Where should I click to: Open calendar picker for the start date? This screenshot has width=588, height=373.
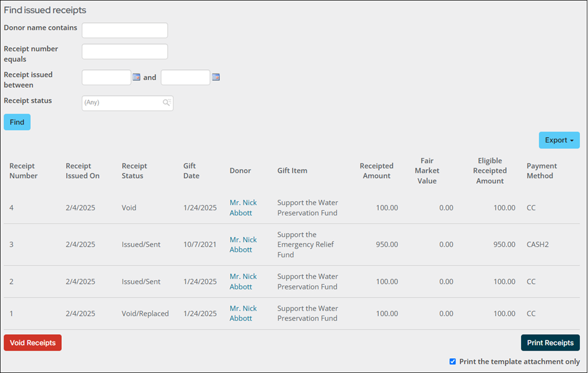[x=137, y=77]
